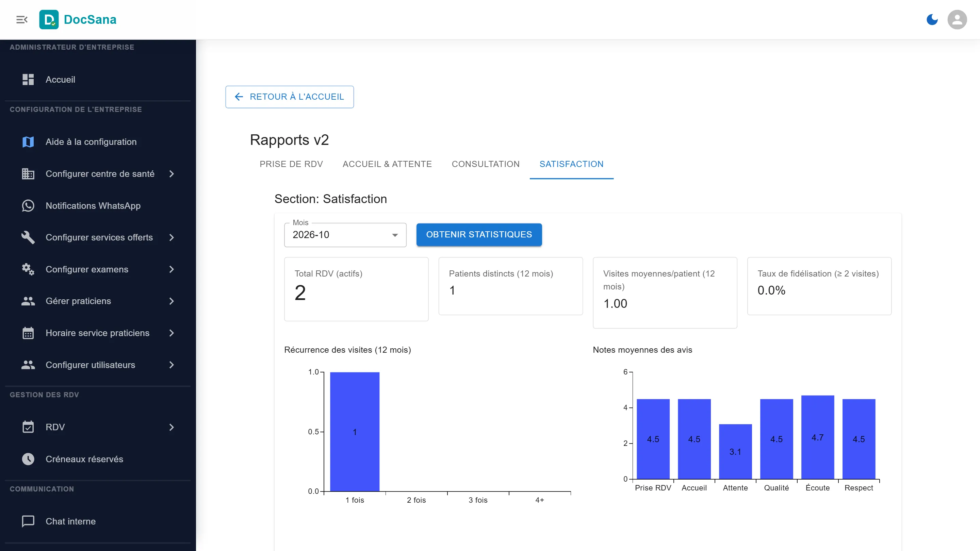Click the Patients distincts (12 mois) card
980x551 pixels.
[510, 286]
